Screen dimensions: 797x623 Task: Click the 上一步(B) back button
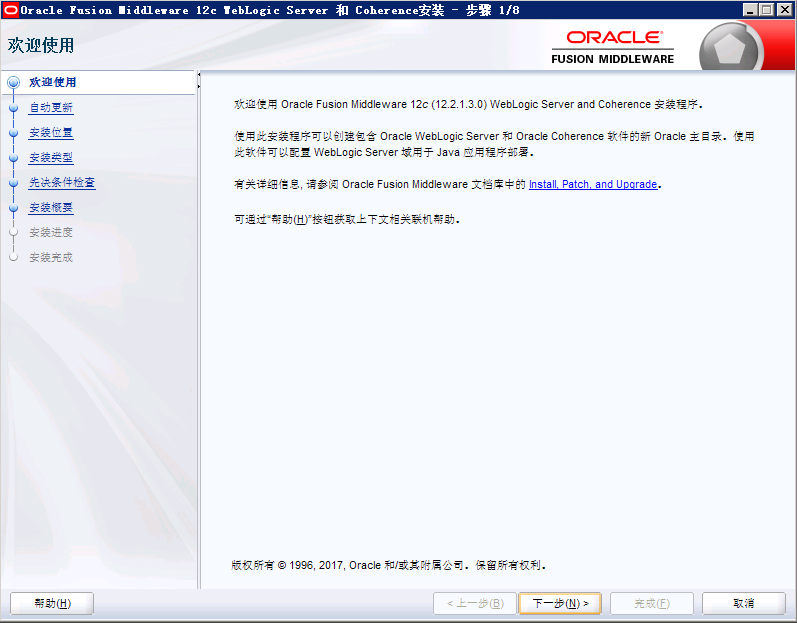475,603
